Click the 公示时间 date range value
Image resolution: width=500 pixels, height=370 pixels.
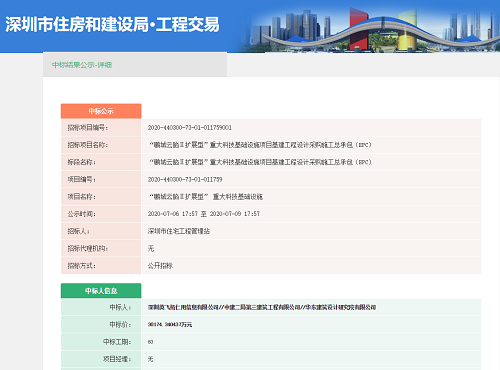pyautogui.click(x=204, y=214)
